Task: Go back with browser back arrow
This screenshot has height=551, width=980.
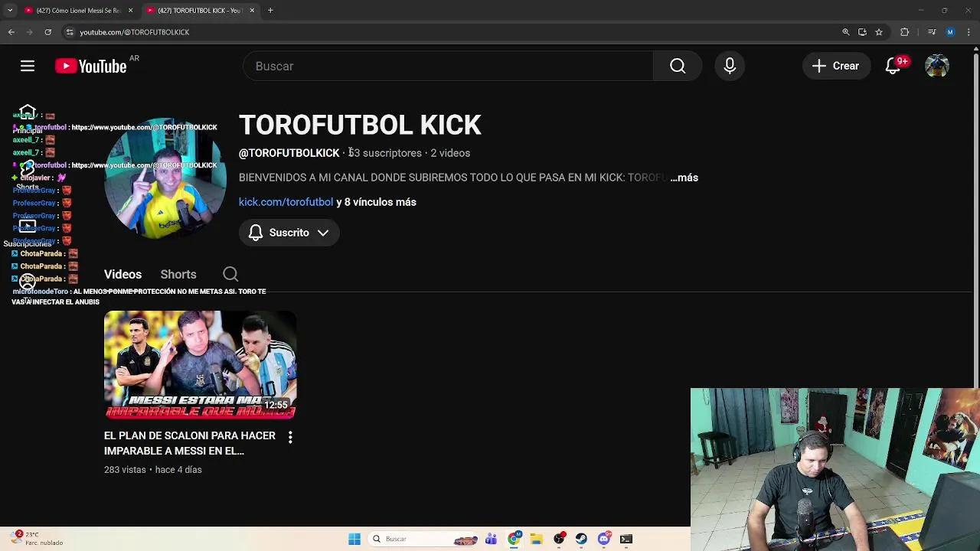Action: click(11, 32)
